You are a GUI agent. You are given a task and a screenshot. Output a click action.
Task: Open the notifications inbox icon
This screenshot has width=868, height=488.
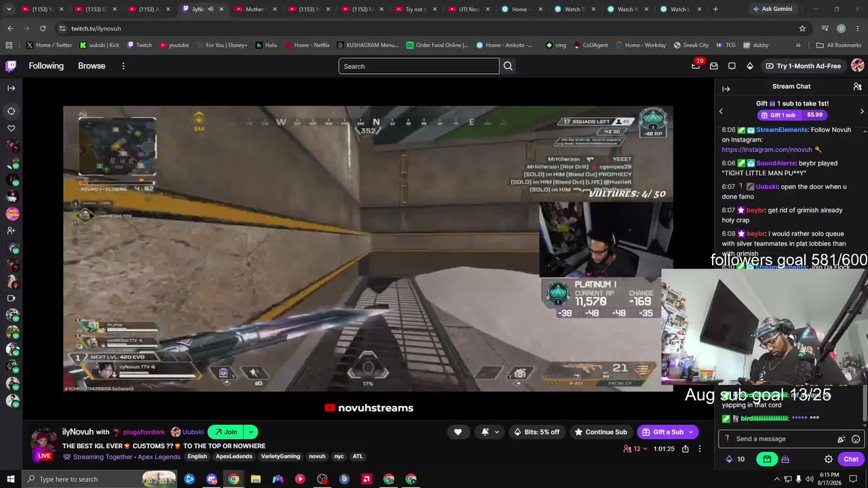coord(714,66)
